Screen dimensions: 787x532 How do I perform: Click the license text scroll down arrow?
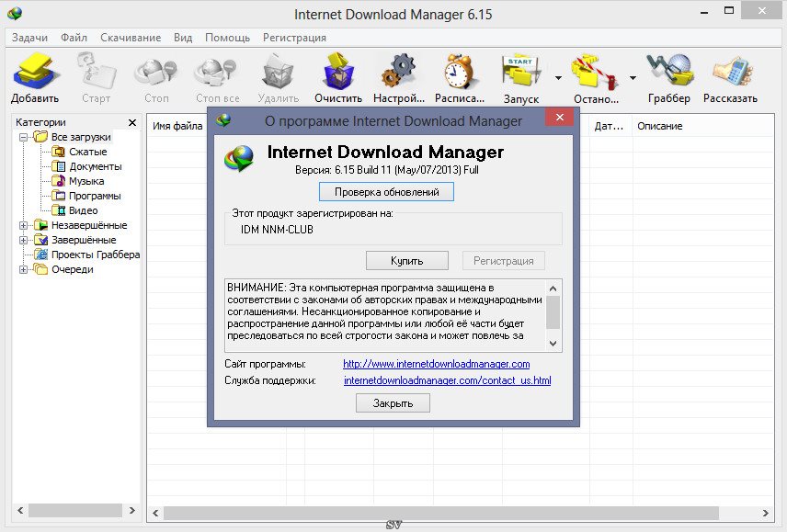[553, 344]
